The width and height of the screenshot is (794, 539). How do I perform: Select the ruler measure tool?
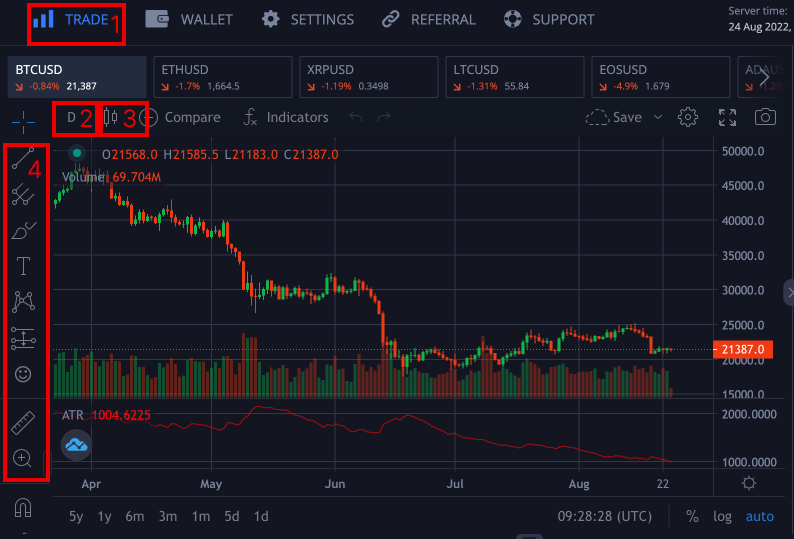tap(23, 423)
